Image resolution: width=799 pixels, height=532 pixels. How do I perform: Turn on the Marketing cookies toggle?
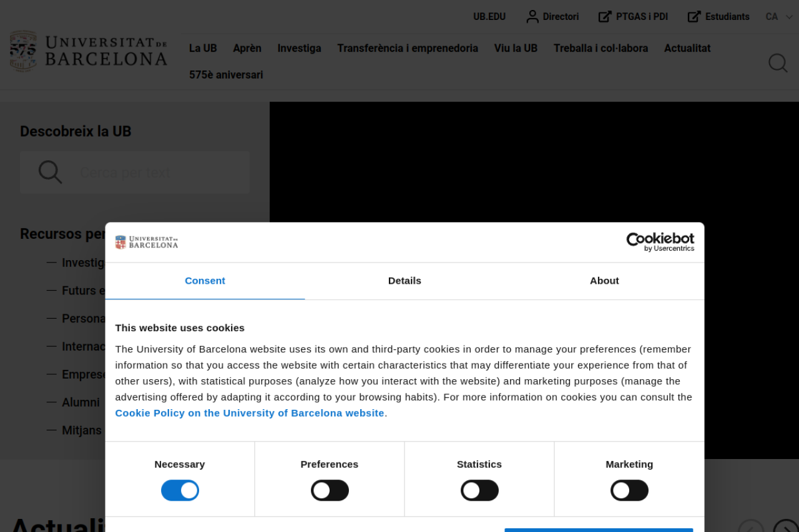tap(629, 490)
